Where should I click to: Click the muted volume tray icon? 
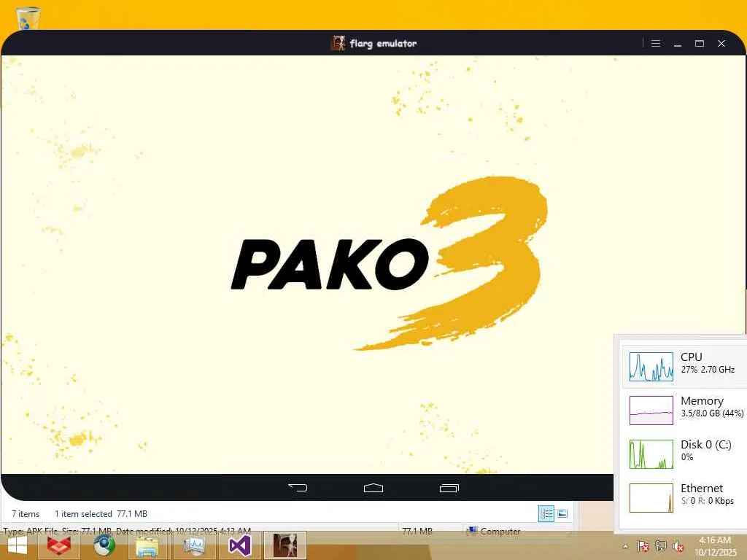pos(678,546)
